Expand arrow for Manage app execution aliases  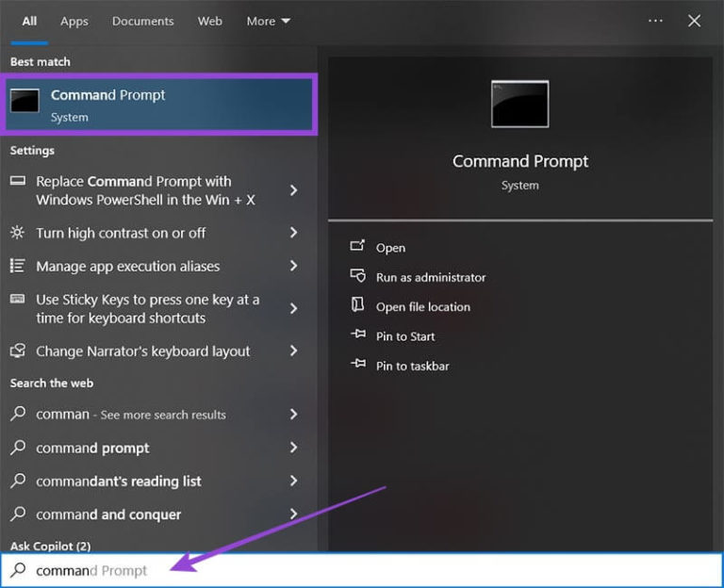click(294, 266)
